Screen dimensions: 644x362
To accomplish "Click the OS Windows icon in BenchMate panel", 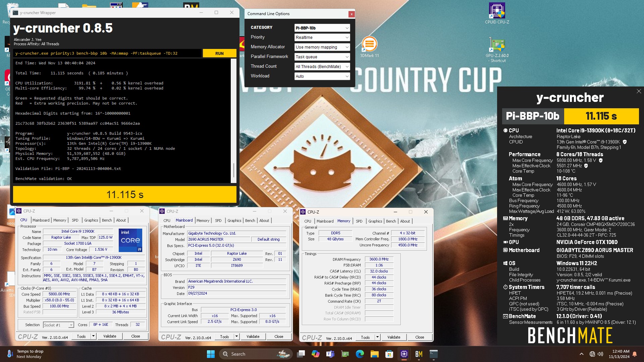I will pyautogui.click(x=505, y=263).
